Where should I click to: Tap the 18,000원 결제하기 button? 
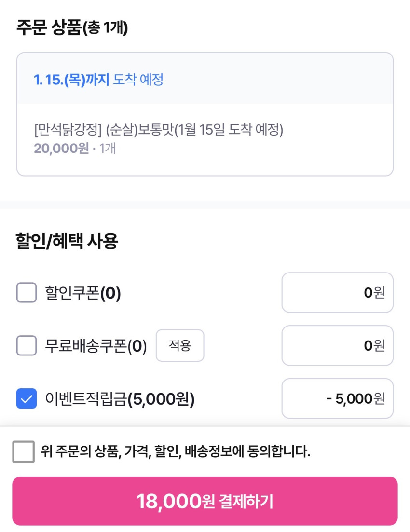205,501
